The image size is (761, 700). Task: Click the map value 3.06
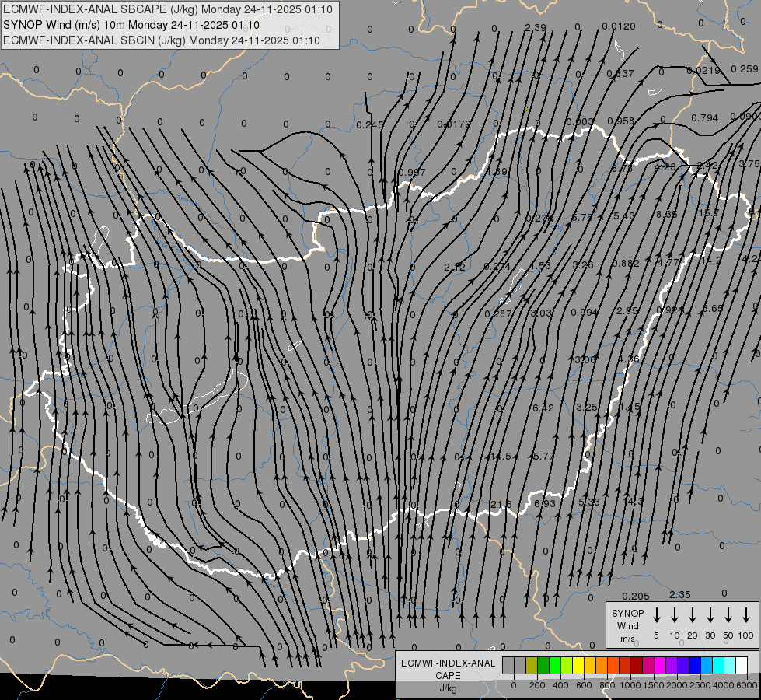coord(585,360)
